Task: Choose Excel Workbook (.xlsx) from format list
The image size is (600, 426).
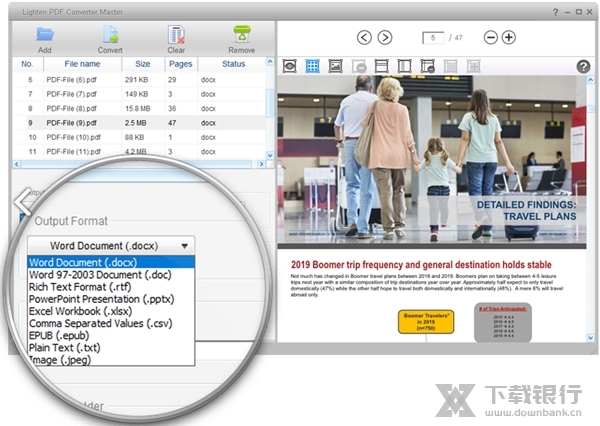Action: (79, 313)
